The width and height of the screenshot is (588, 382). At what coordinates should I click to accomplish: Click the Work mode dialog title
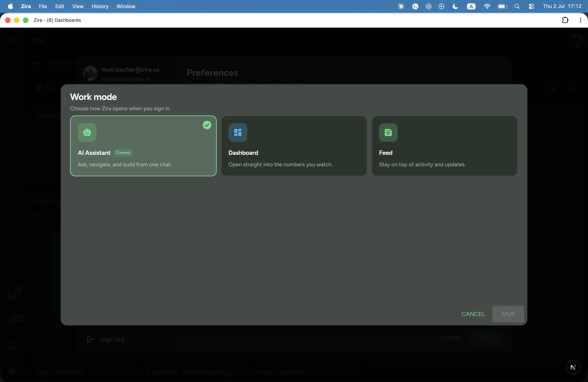coord(93,97)
